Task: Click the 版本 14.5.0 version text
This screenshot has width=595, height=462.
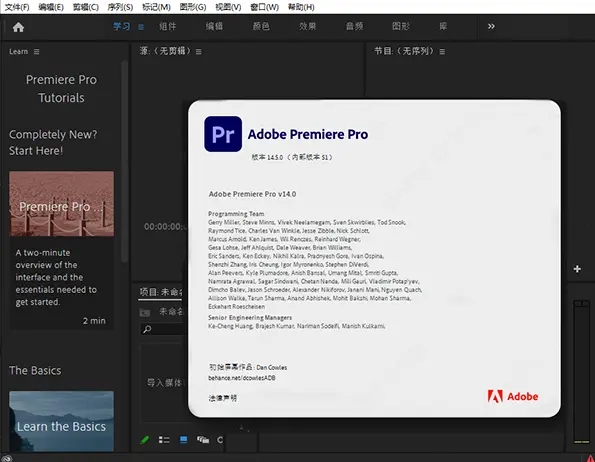Action: coord(292,157)
